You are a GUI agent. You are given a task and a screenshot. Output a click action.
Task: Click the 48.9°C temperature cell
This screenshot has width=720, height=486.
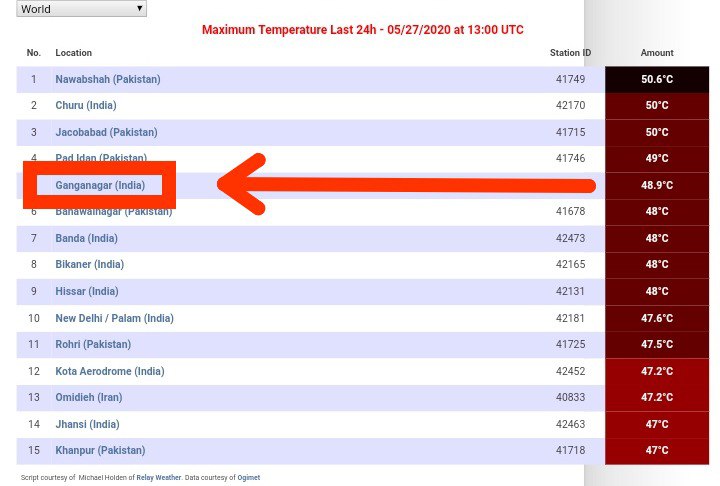click(657, 186)
